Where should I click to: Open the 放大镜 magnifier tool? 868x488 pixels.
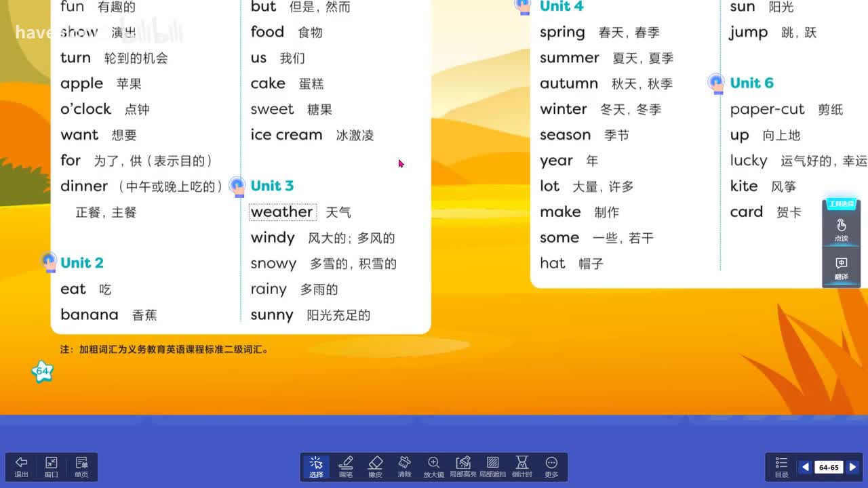pos(433,467)
